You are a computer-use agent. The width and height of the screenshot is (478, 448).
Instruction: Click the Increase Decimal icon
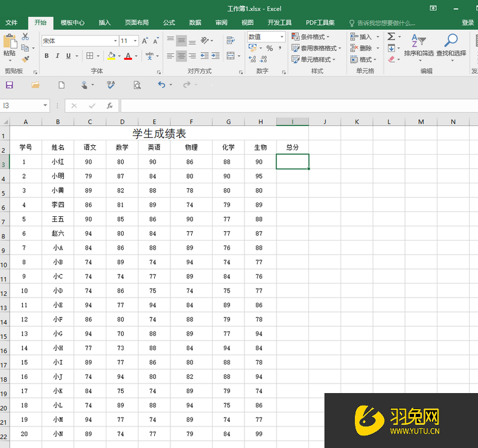click(x=252, y=59)
